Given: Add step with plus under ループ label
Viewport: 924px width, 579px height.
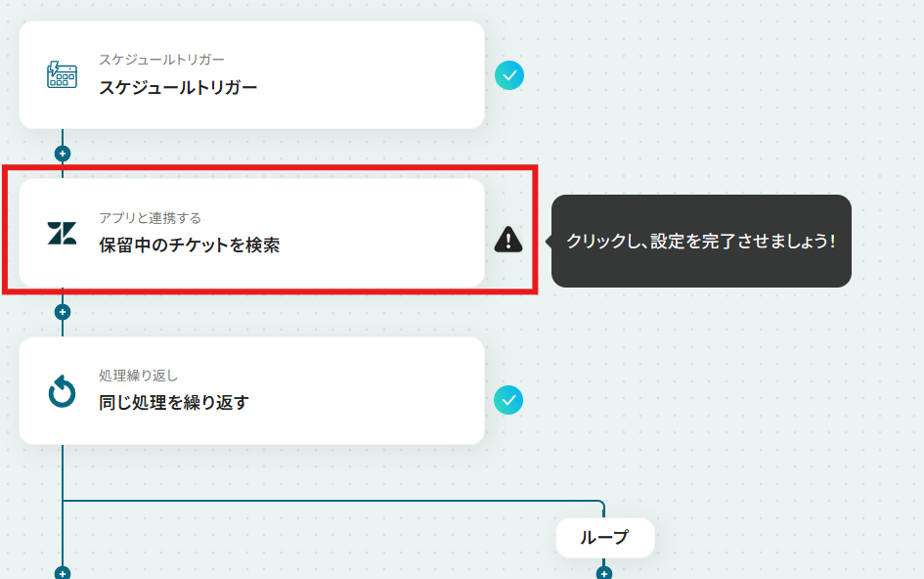Looking at the screenshot, I should coord(604,573).
